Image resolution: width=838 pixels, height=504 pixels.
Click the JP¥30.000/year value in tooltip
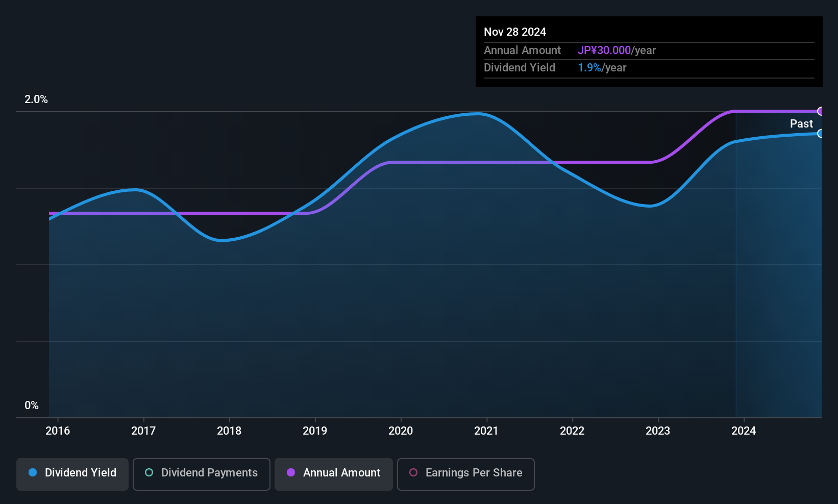(x=617, y=50)
